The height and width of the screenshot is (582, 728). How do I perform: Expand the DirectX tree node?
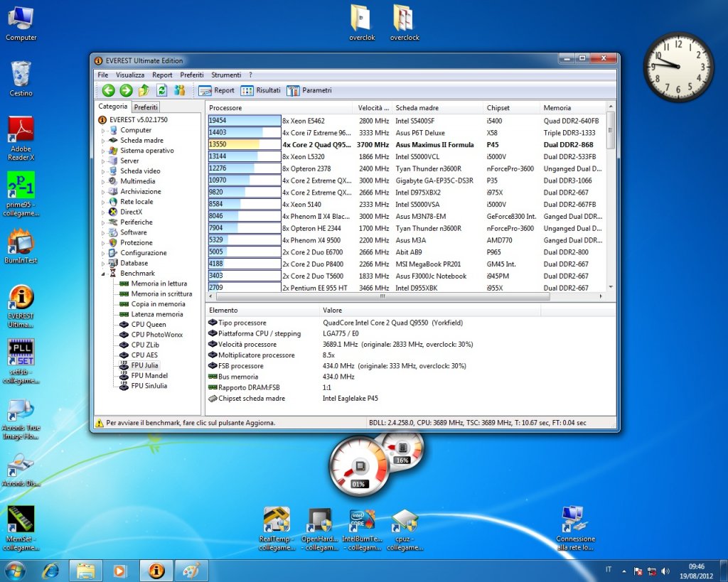point(103,212)
